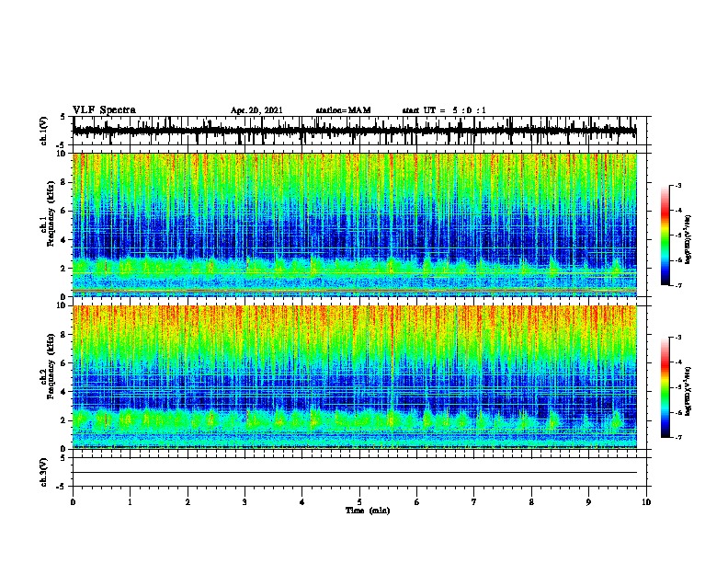Viewport: 728px width, 563px height.
Task: Click time axis tick label "1"
Action: click(x=130, y=502)
